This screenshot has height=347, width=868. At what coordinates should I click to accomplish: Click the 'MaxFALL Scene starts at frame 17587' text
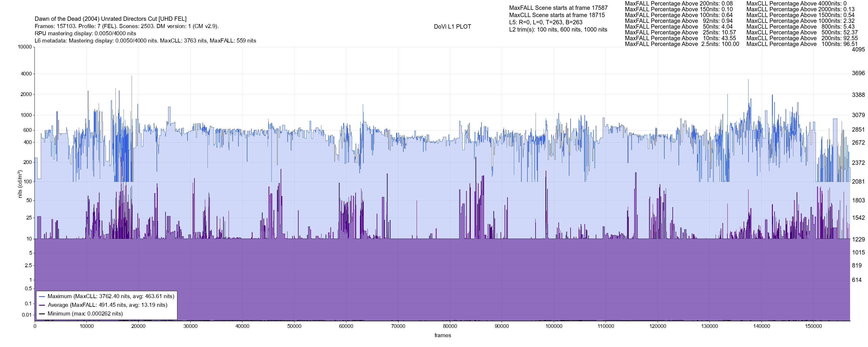558,8
